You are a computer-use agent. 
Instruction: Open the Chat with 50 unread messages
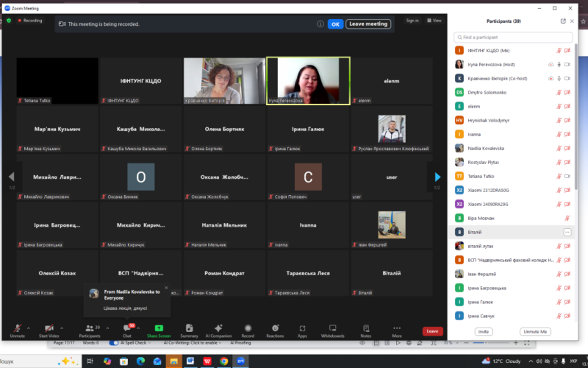[x=127, y=330]
